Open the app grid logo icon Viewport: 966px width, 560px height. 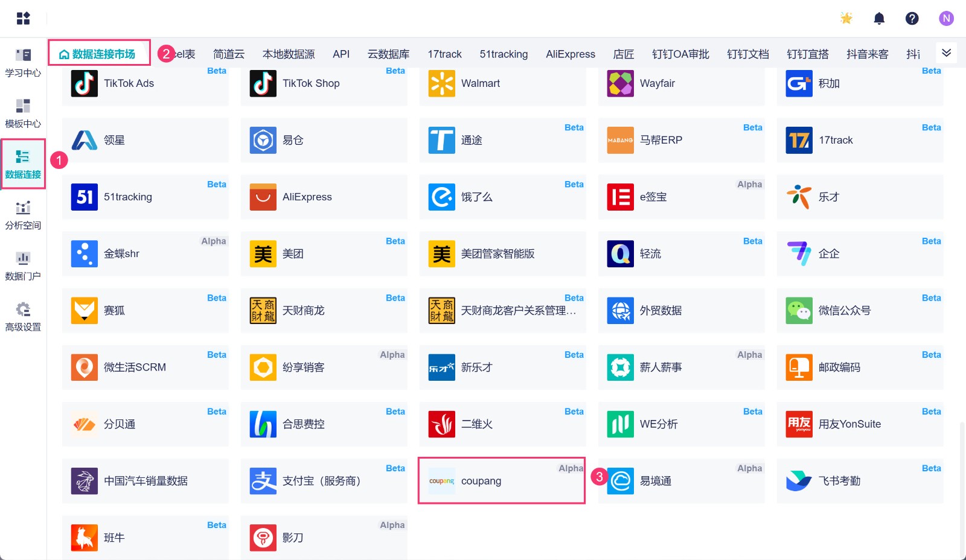coord(23,19)
